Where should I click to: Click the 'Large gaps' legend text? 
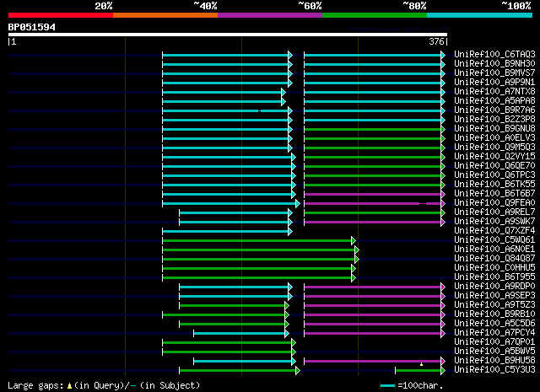tap(35, 385)
